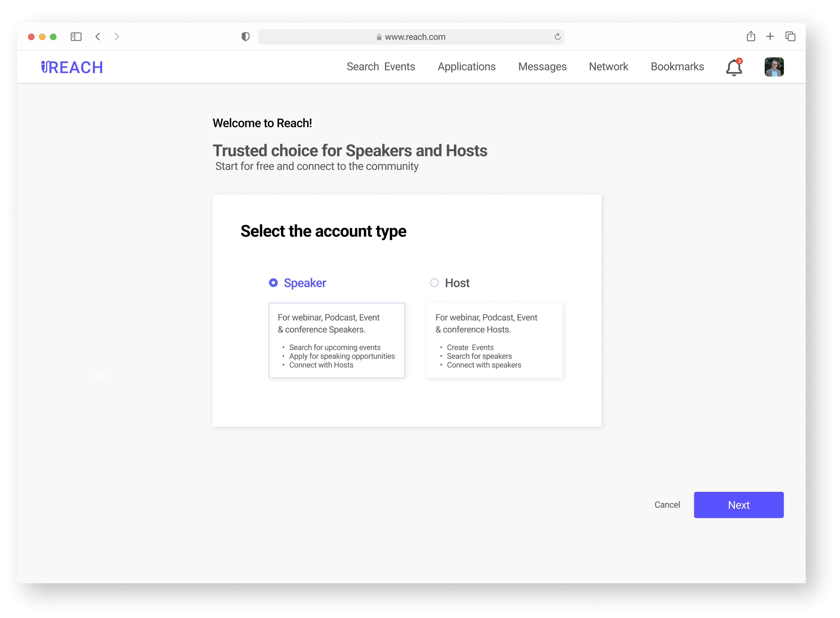Click the REACH logo
This screenshot has width=840, height=618.
[x=72, y=67]
